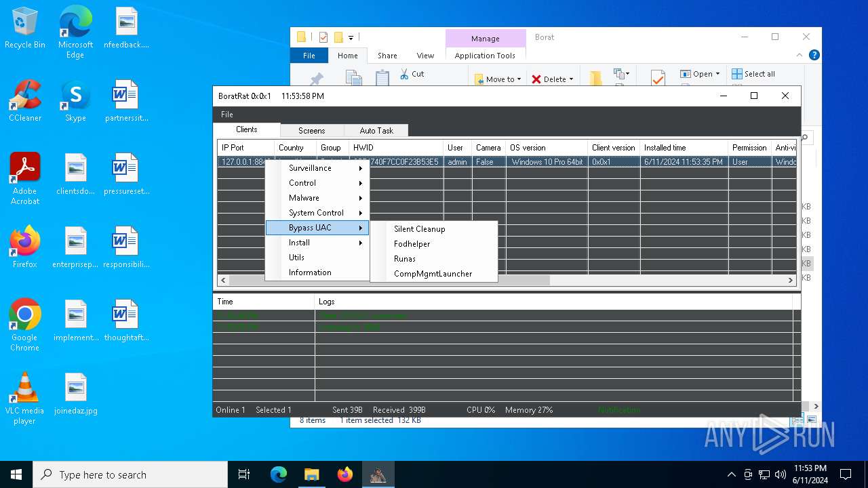Open the VLC media player shortcut
The height and width of the screenshot is (488, 868).
click(25, 399)
